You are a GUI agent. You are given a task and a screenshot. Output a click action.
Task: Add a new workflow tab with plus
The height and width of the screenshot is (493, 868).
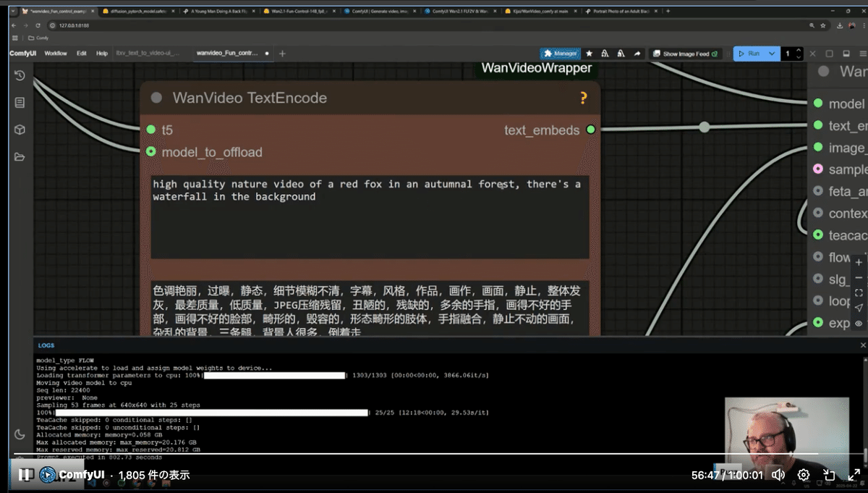pos(282,54)
